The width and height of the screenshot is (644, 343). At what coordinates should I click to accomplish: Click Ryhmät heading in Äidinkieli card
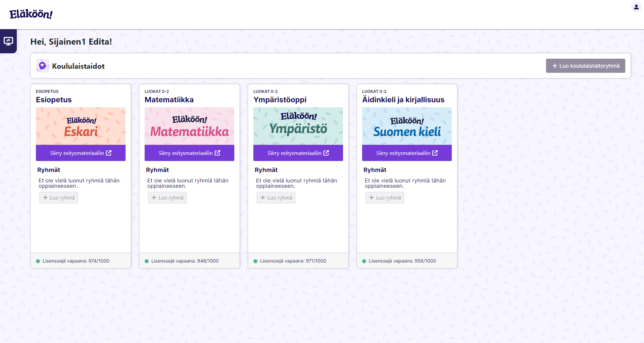click(x=375, y=170)
